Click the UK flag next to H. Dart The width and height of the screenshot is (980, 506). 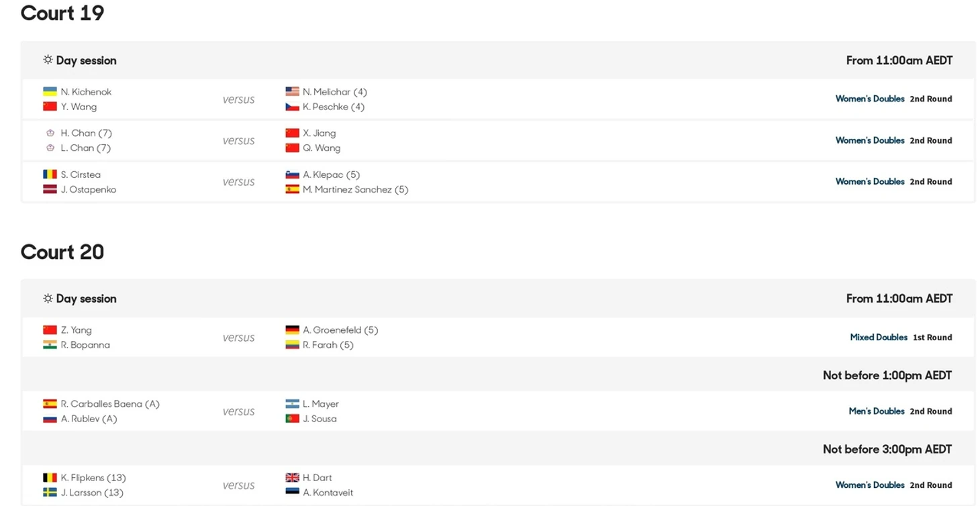292,478
